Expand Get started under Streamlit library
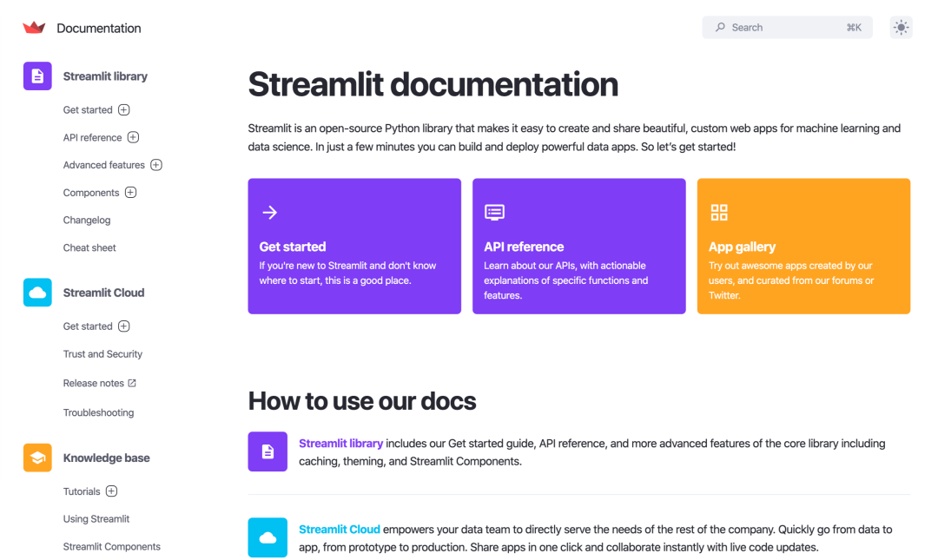Viewport: 938px width, 560px height. click(x=124, y=109)
